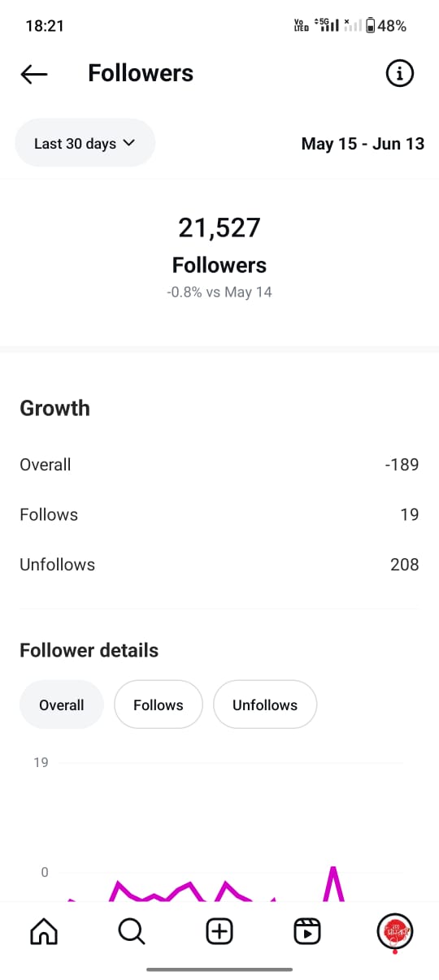Image resolution: width=439 pixels, height=980 pixels.
Task: Tap the Follows growth row
Action: pos(219,514)
